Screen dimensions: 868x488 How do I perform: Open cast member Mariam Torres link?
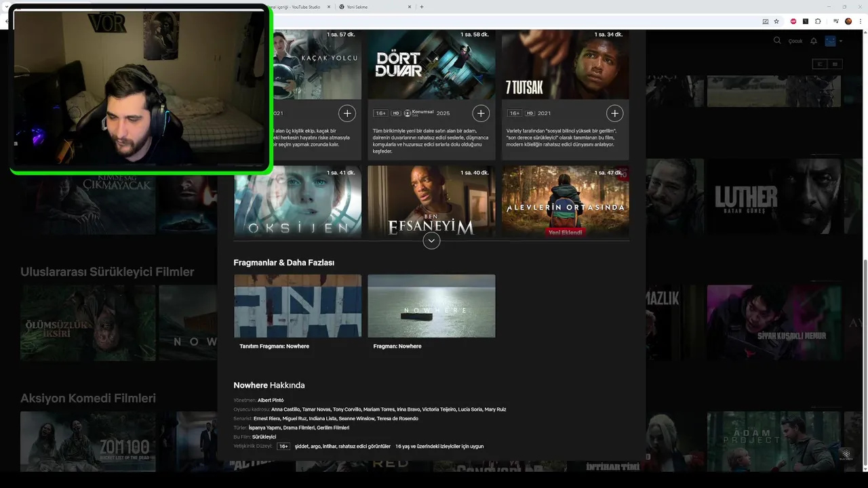(x=380, y=409)
